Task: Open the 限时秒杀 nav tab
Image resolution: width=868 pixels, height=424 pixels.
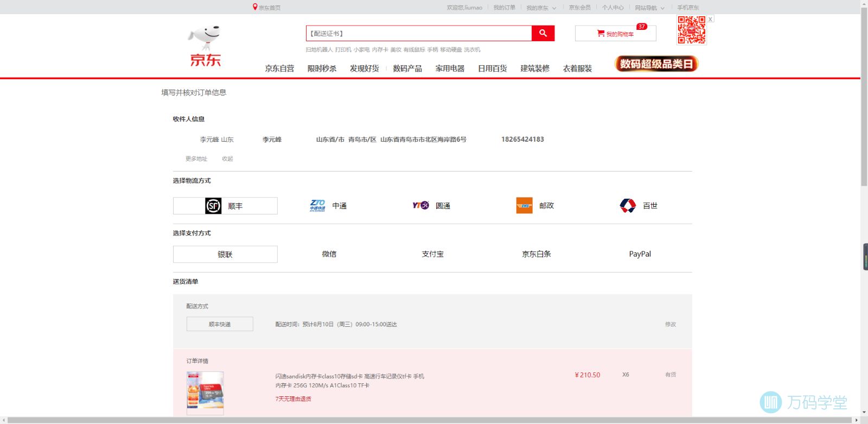Action: click(322, 68)
